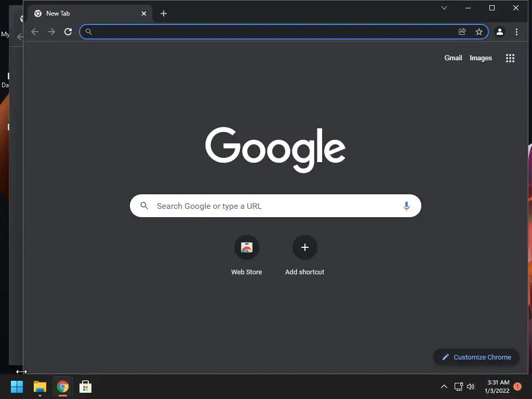The width and height of the screenshot is (532, 399).
Task: Click the Add shortcut plus icon
Action: tap(304, 247)
